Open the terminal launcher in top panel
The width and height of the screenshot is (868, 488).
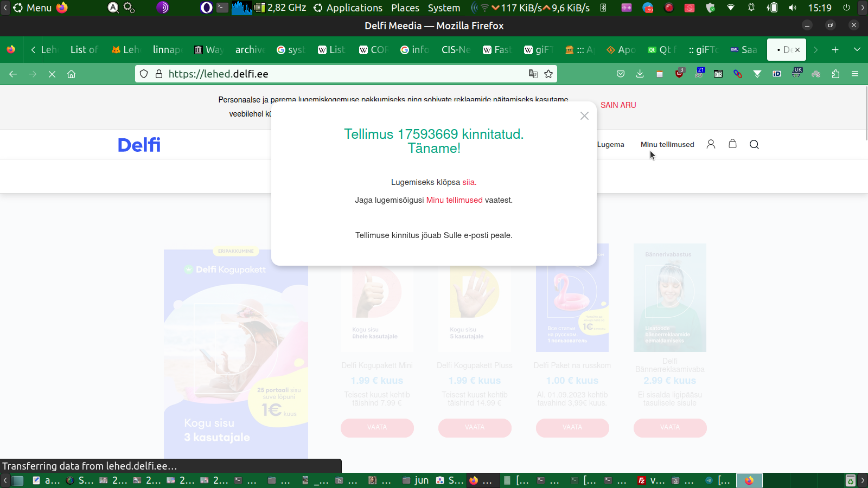pos(222,8)
